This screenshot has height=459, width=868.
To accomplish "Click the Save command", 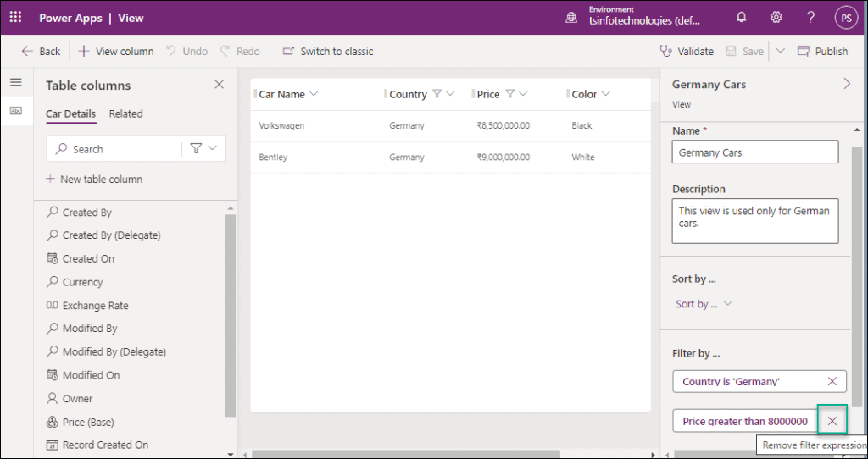I will 744,52.
